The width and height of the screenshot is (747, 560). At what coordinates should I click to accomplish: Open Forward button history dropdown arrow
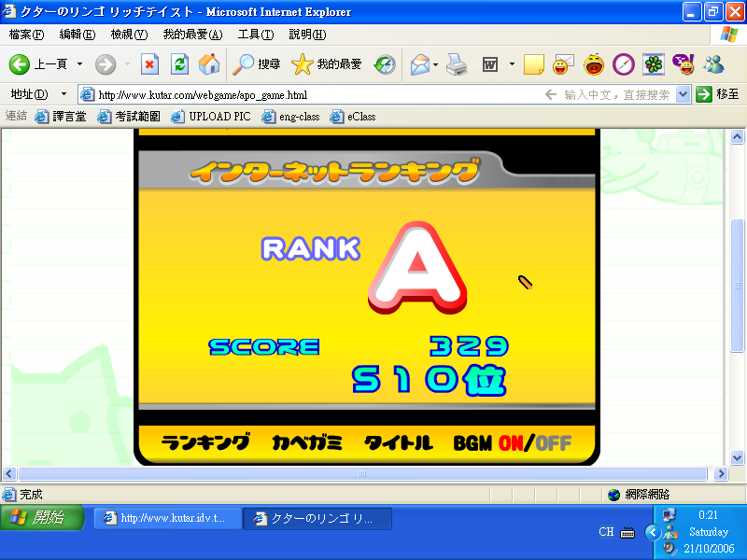tap(127, 63)
